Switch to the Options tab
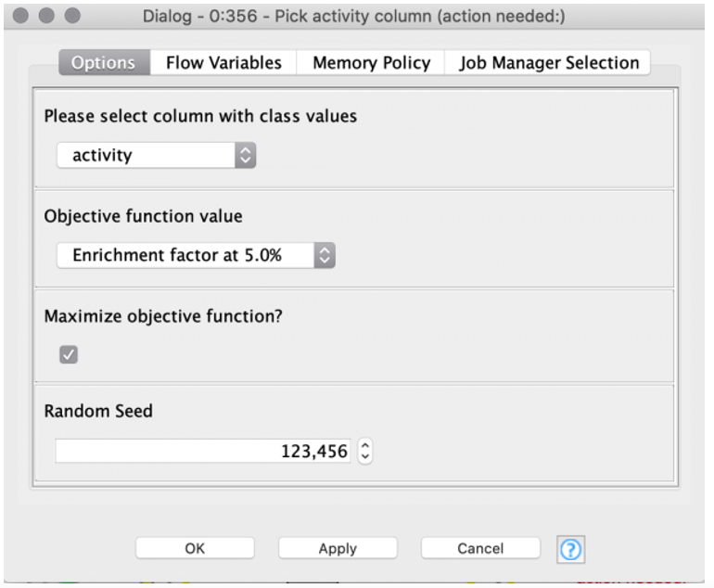The height and width of the screenshot is (588, 714). pyautogui.click(x=103, y=63)
